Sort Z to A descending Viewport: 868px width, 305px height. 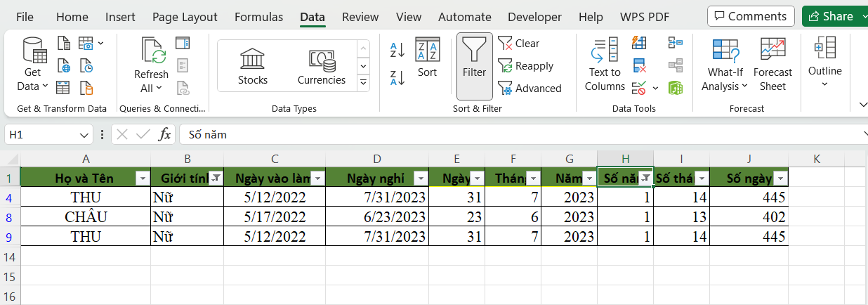tap(397, 77)
